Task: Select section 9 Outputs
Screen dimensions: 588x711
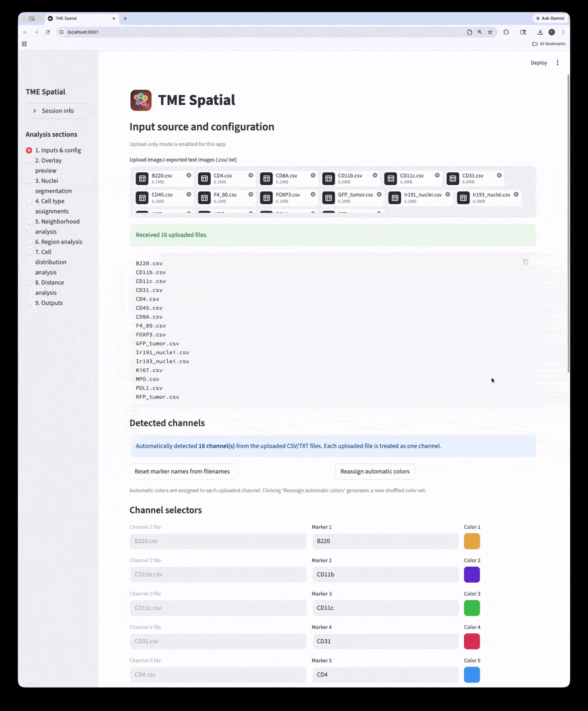Action: pyautogui.click(x=49, y=302)
